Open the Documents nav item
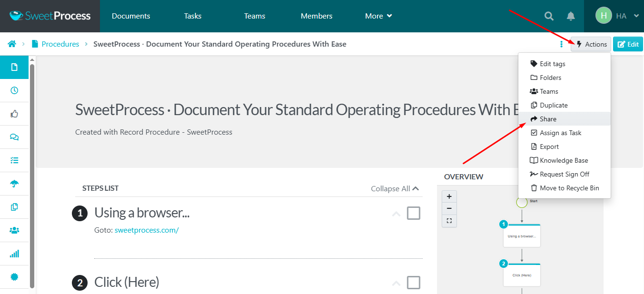 [131, 16]
